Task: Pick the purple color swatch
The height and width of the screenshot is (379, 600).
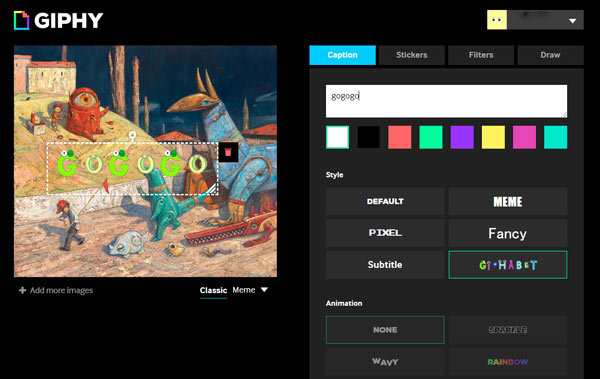Action: (x=462, y=137)
